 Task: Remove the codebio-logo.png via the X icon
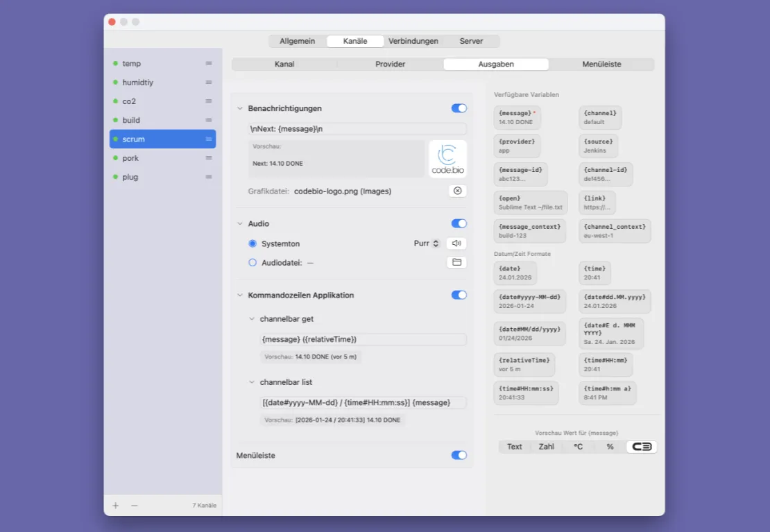point(457,191)
